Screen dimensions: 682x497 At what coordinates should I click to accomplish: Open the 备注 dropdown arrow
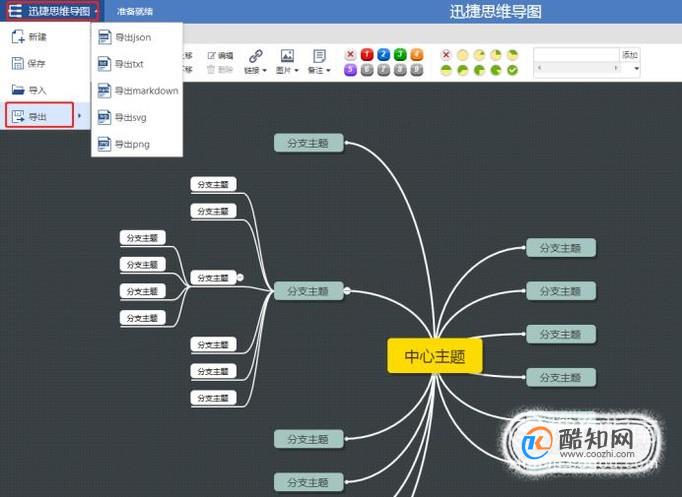pos(329,70)
